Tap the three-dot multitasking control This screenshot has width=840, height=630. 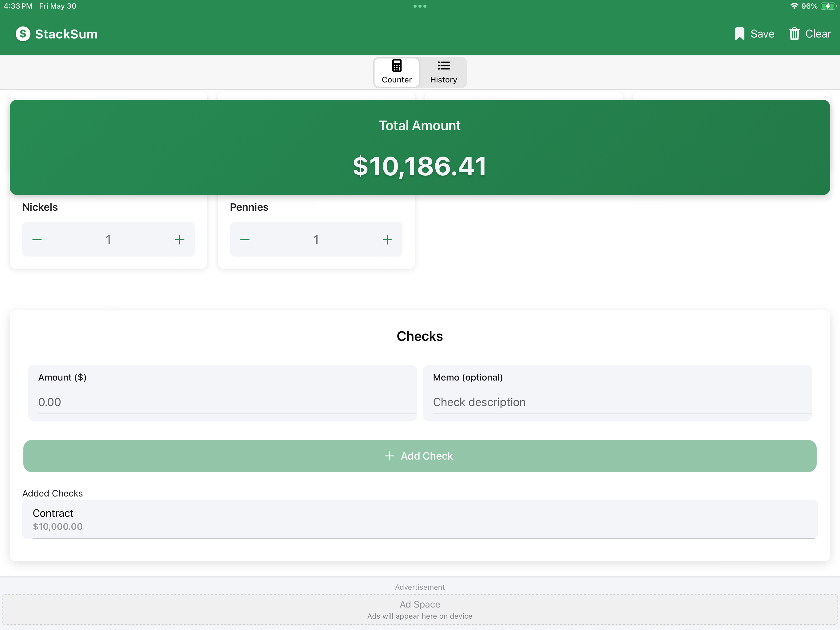[x=420, y=6]
